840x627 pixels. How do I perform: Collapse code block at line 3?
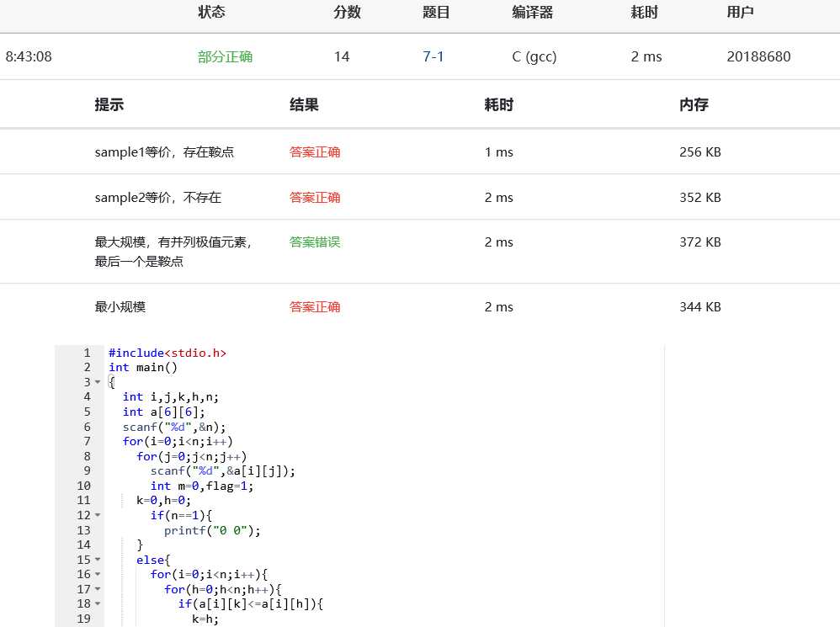click(x=98, y=382)
